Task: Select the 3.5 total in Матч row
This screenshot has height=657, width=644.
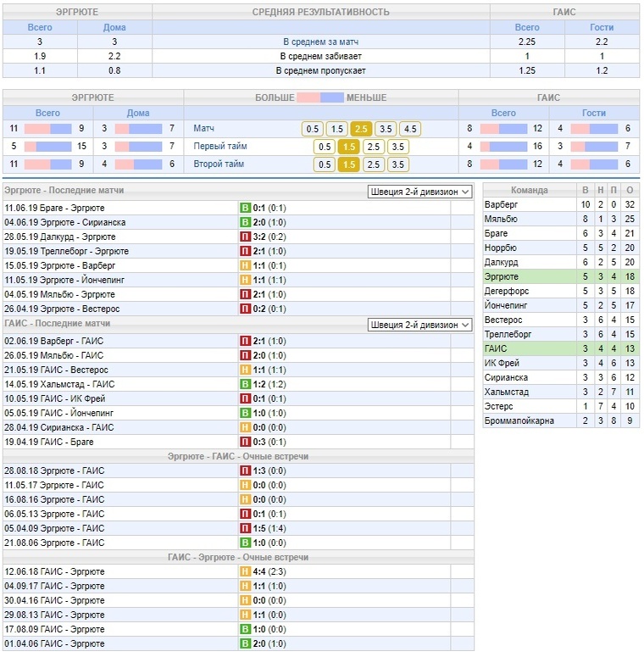Action: (386, 129)
